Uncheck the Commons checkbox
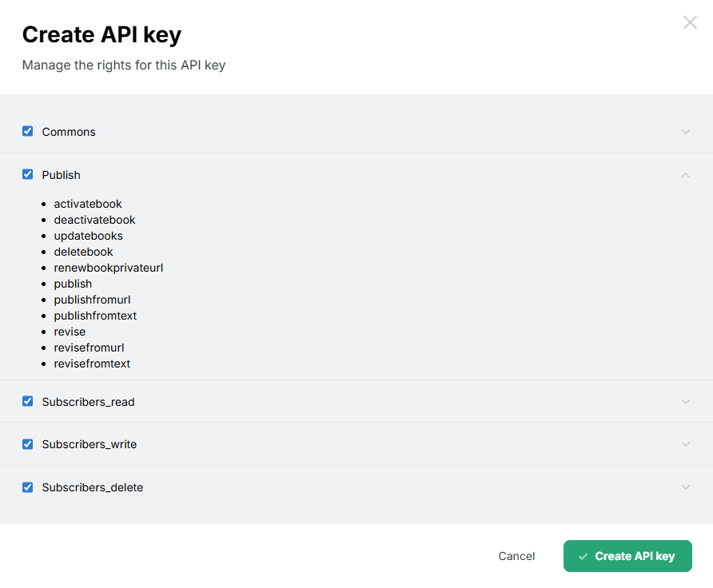The width and height of the screenshot is (713, 588). click(28, 131)
